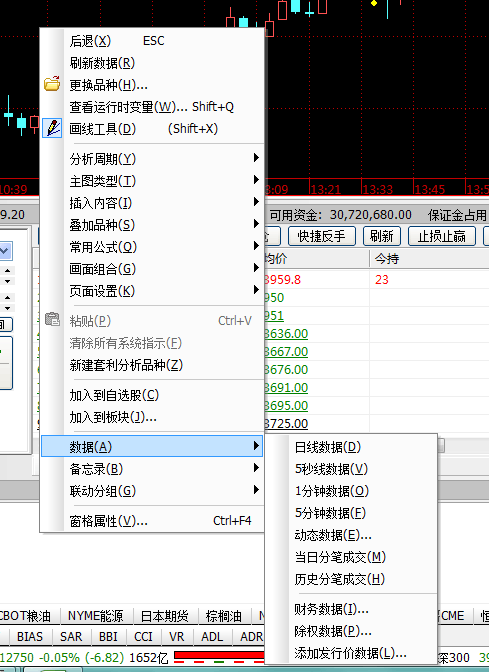Click the highlighted 数据(A) menu item
The width and height of the screenshot is (489, 672).
click(x=152, y=447)
